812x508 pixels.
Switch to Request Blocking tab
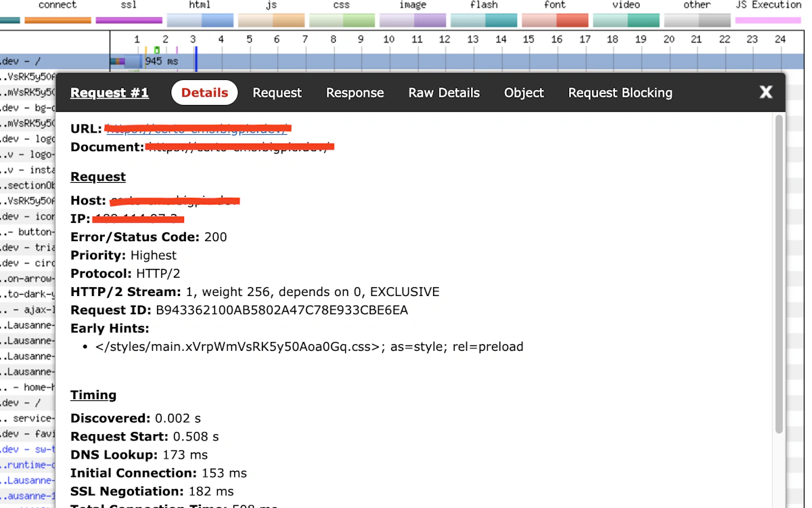(x=621, y=93)
